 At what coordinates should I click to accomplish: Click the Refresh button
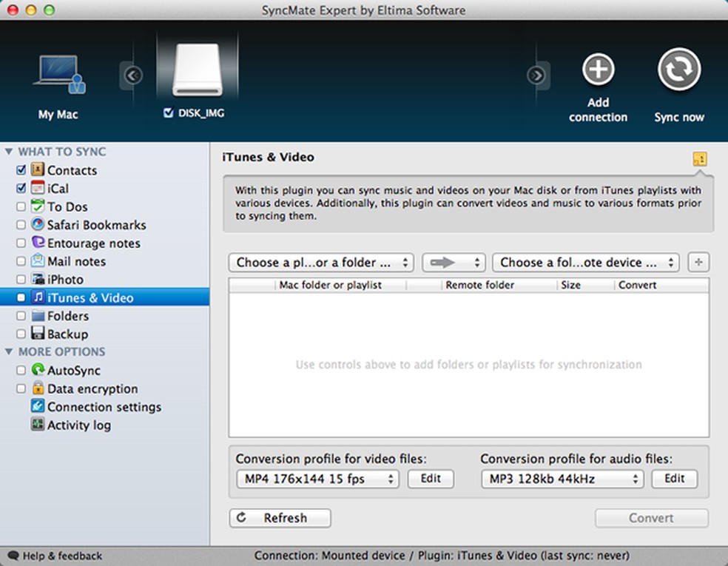coord(280,518)
